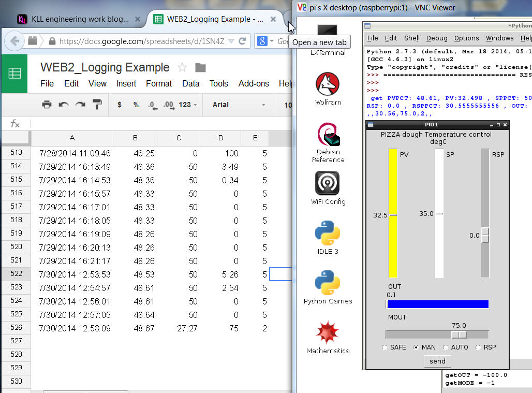Click the formula bar input field

click(x=155, y=124)
